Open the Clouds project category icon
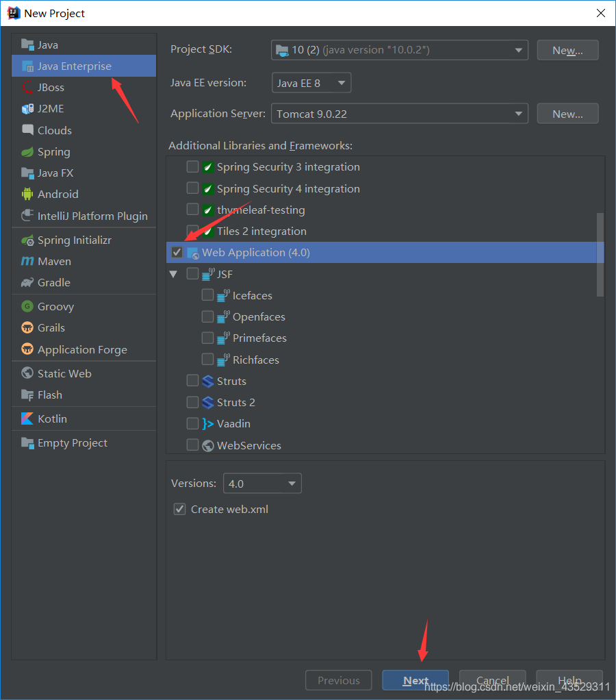The image size is (616, 700). click(x=27, y=130)
